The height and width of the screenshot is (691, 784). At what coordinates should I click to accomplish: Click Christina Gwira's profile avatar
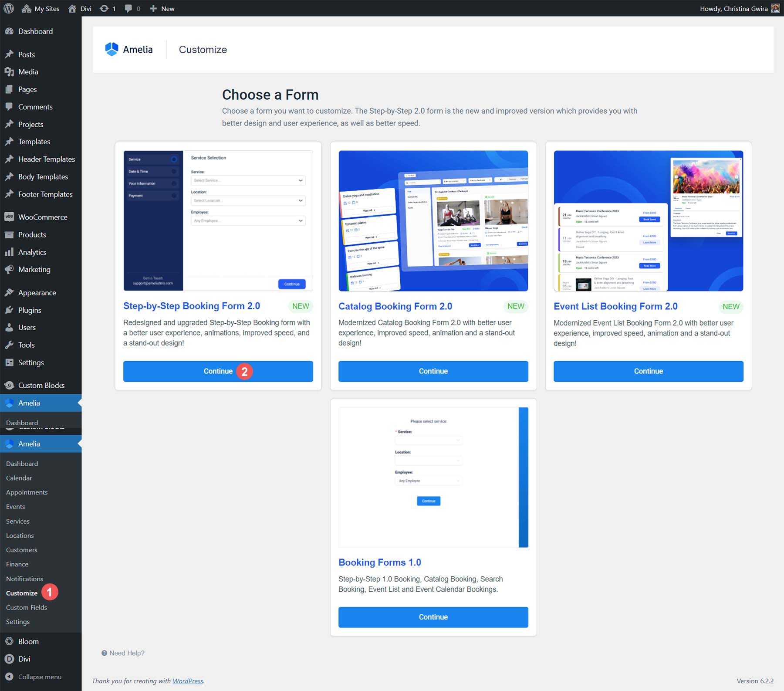coord(775,8)
